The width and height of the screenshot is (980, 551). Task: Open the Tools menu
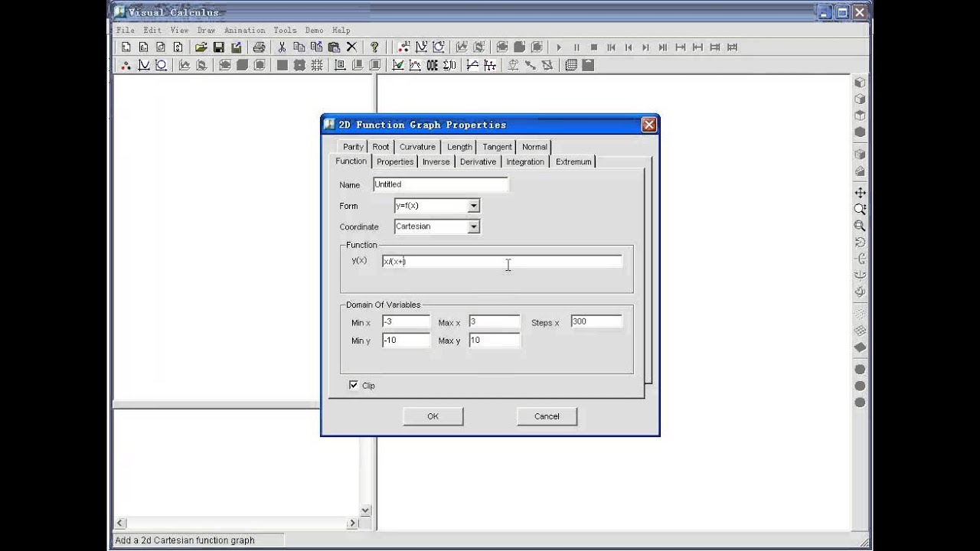(285, 30)
